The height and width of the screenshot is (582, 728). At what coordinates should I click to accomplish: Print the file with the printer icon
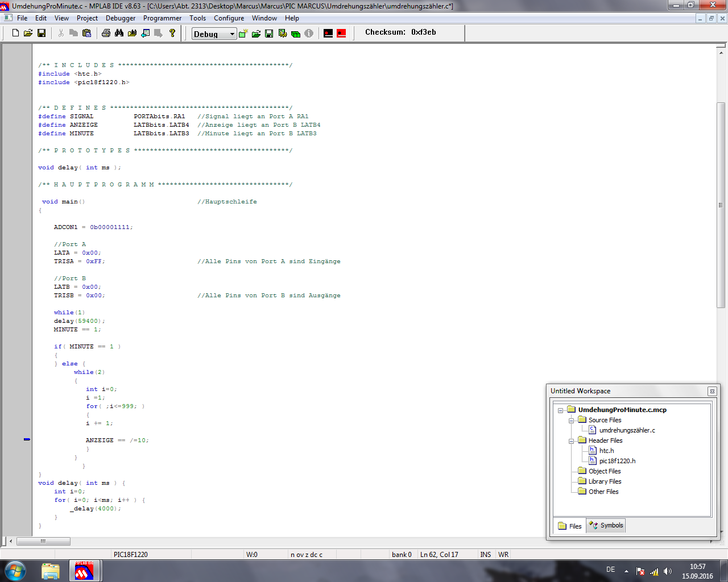click(x=106, y=33)
